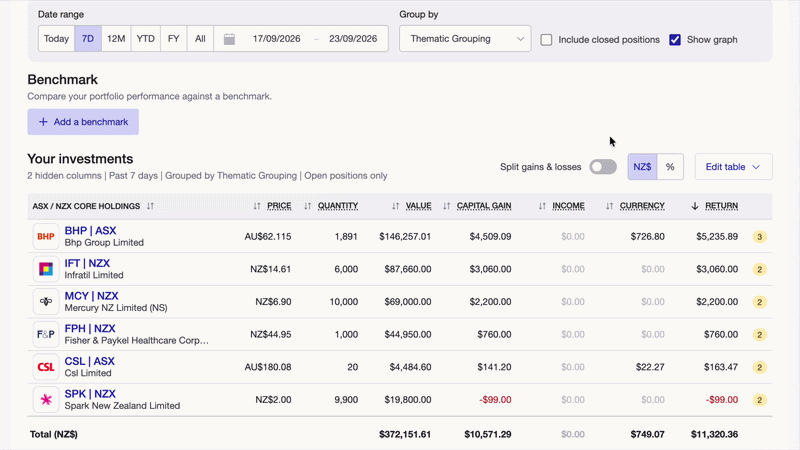Image resolution: width=800 pixels, height=450 pixels.
Task: Click the Spark SPK logo icon
Action: [46, 399]
